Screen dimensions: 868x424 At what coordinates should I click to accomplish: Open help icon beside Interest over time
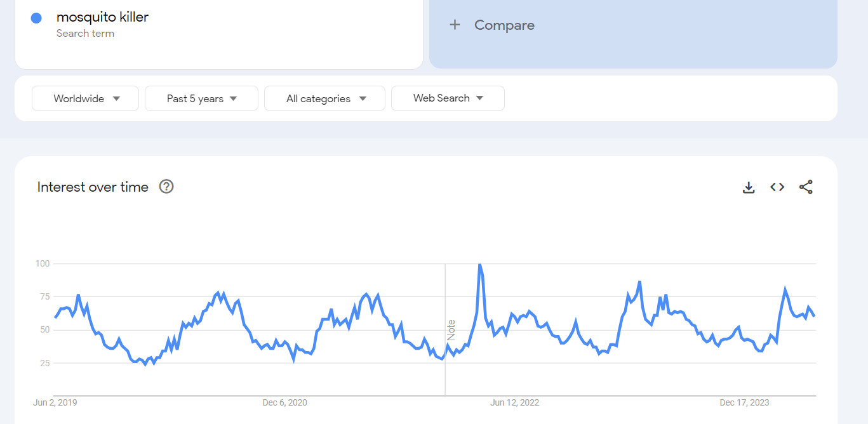coord(166,187)
